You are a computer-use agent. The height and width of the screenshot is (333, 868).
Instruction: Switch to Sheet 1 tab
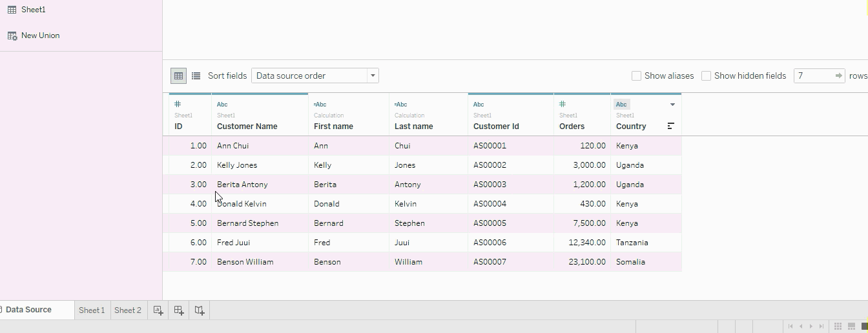pos(92,310)
